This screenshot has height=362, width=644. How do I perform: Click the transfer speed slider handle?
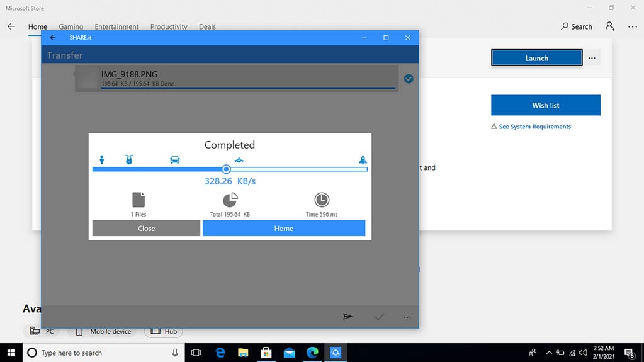(x=226, y=169)
